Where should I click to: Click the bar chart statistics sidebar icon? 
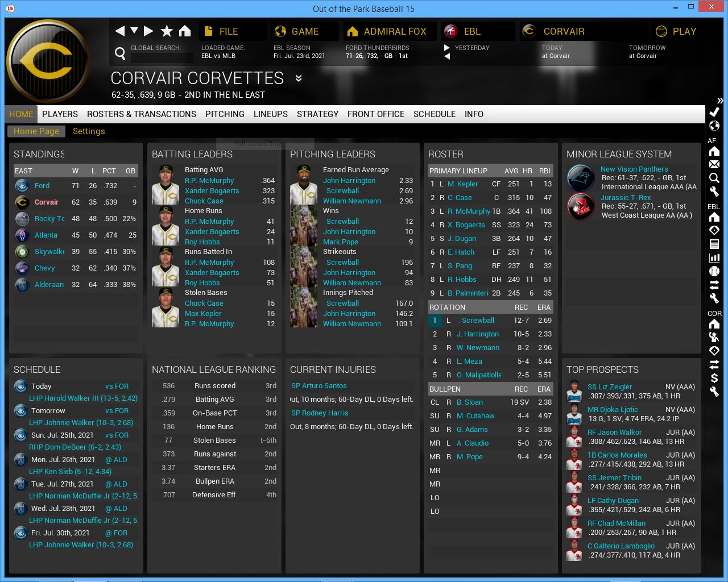[x=714, y=257]
